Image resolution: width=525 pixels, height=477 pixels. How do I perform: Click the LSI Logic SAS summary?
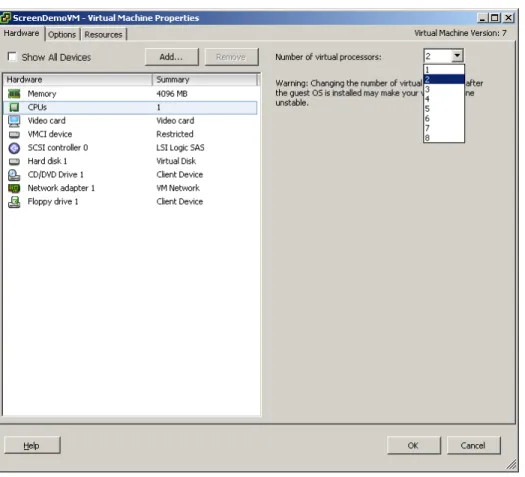pos(180,148)
